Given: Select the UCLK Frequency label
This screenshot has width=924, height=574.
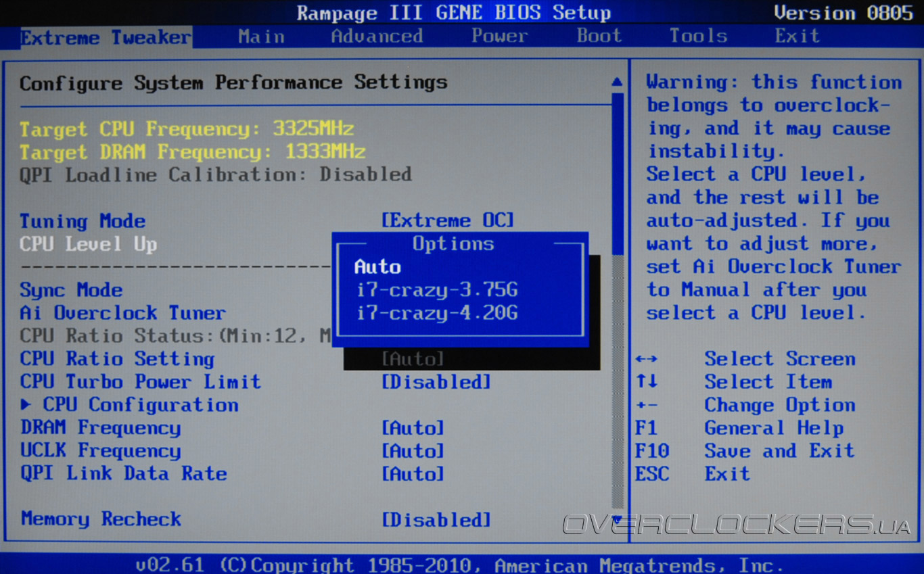Looking at the screenshot, I should click(100, 451).
